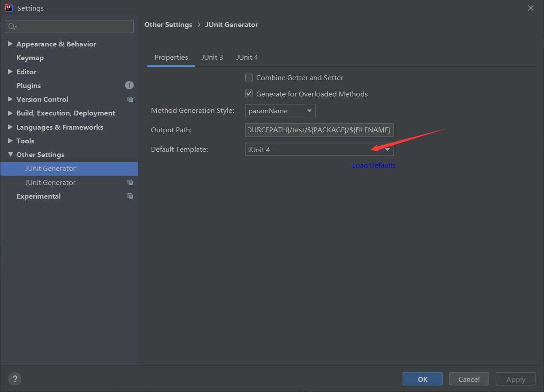Open Plugins settings
The width and height of the screenshot is (544, 392).
tap(28, 85)
